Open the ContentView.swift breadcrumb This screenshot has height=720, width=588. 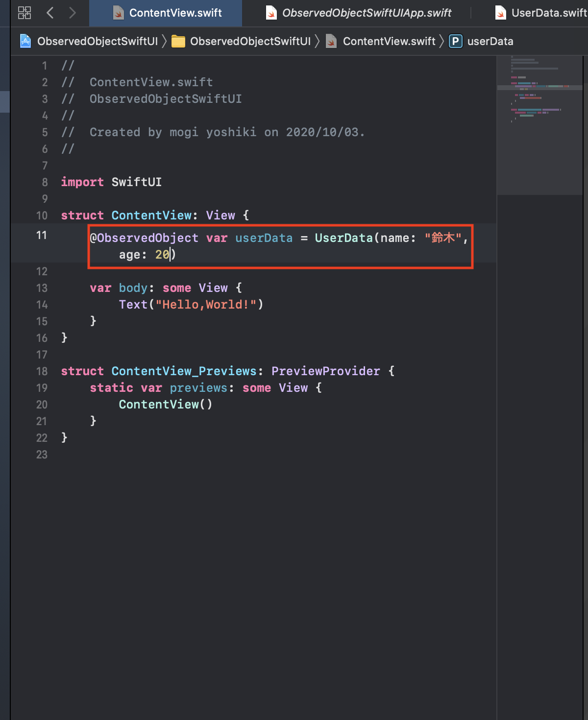click(389, 41)
